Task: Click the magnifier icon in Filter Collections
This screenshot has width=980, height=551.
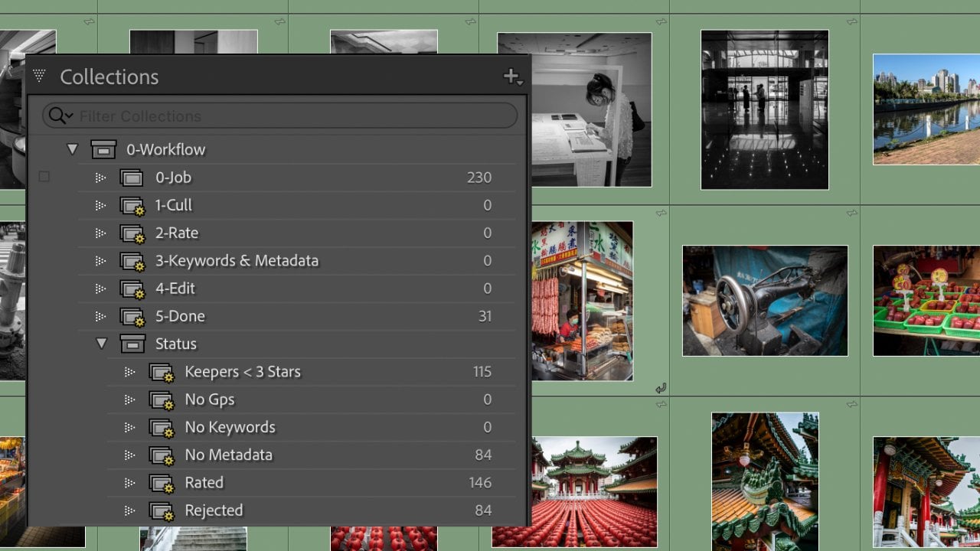Action: (59, 116)
